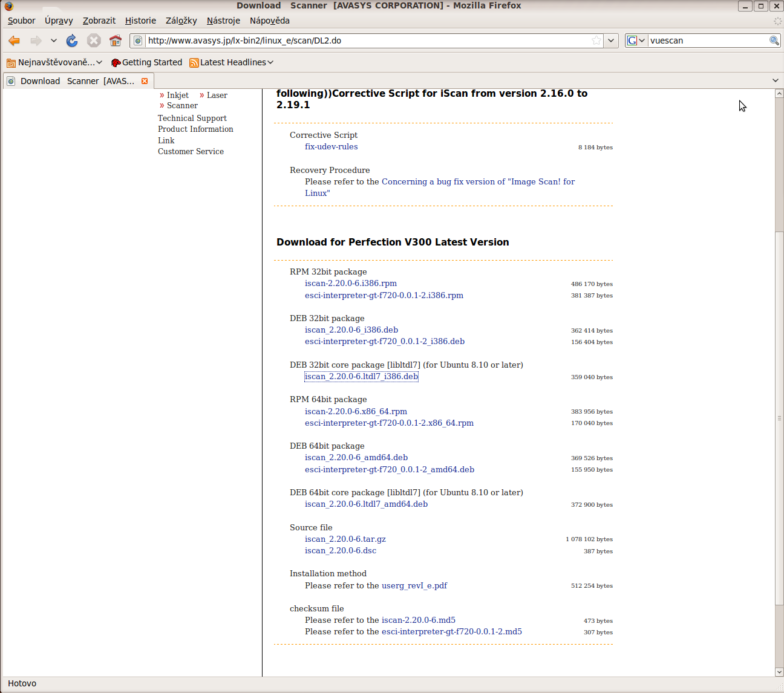Download esci-interpreter-gt-f720_0.0.1-2_amd64.deb
The image size is (784, 693).
[x=390, y=469]
